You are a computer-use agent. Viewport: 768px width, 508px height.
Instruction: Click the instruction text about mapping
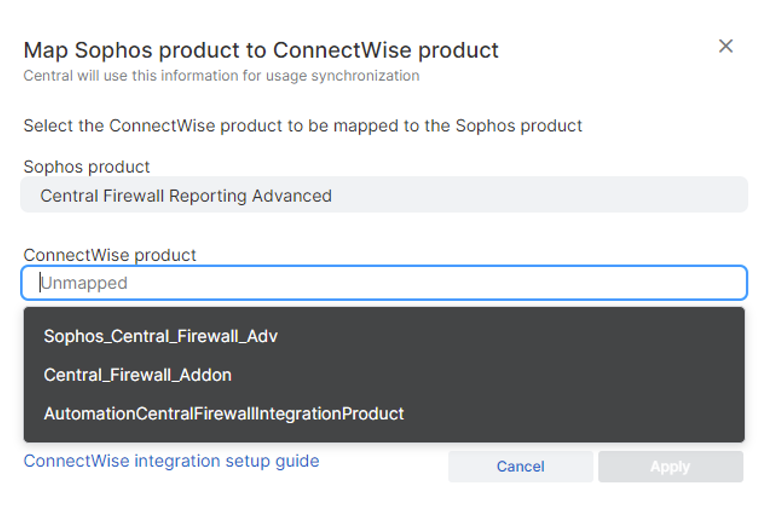(x=302, y=126)
